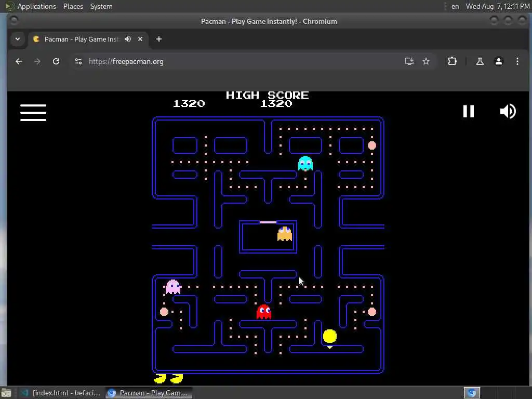Open the Extensions puzzle icon
Image resolution: width=532 pixels, height=399 pixels.
coord(452,61)
